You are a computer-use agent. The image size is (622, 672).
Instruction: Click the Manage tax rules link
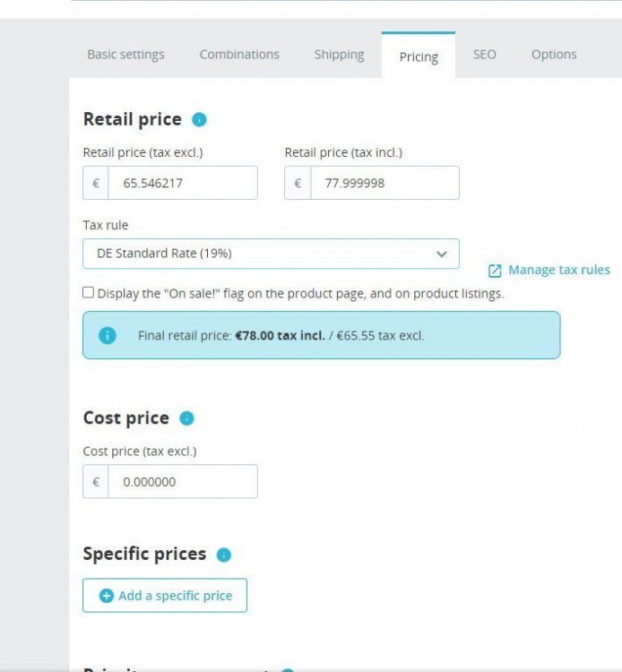[558, 270]
